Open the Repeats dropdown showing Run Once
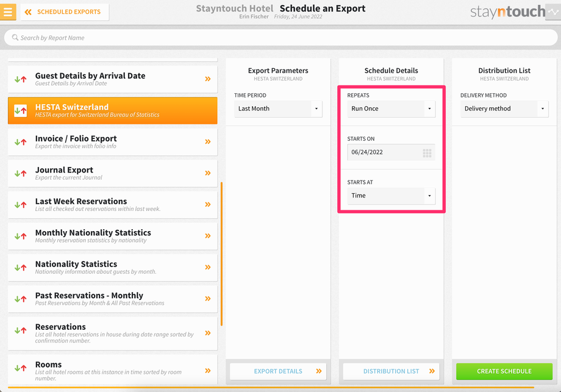The height and width of the screenshot is (392, 561). click(391, 109)
